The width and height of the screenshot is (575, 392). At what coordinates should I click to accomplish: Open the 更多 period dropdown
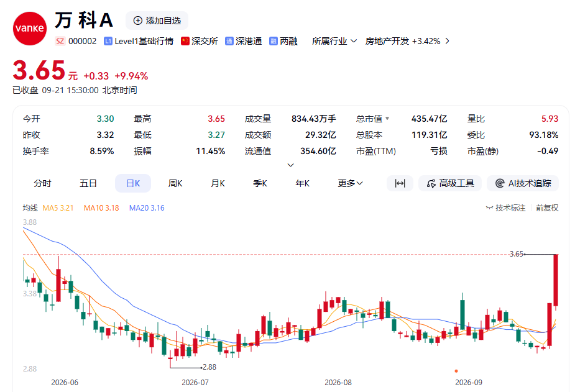coord(350,183)
